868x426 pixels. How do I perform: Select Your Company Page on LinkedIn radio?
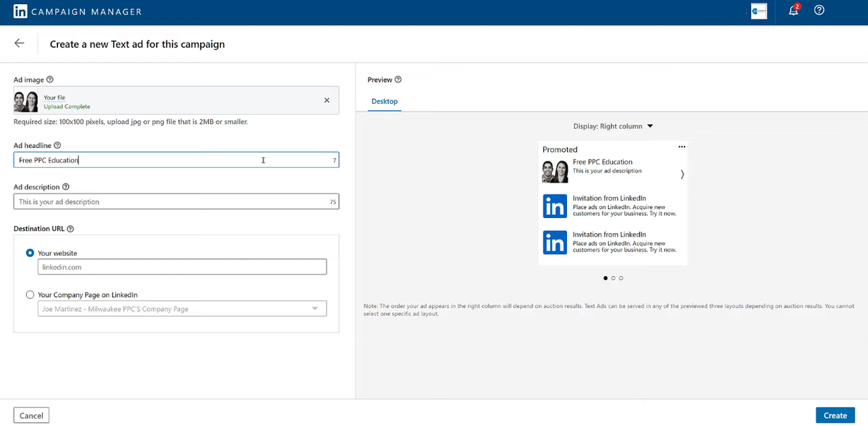pos(30,295)
